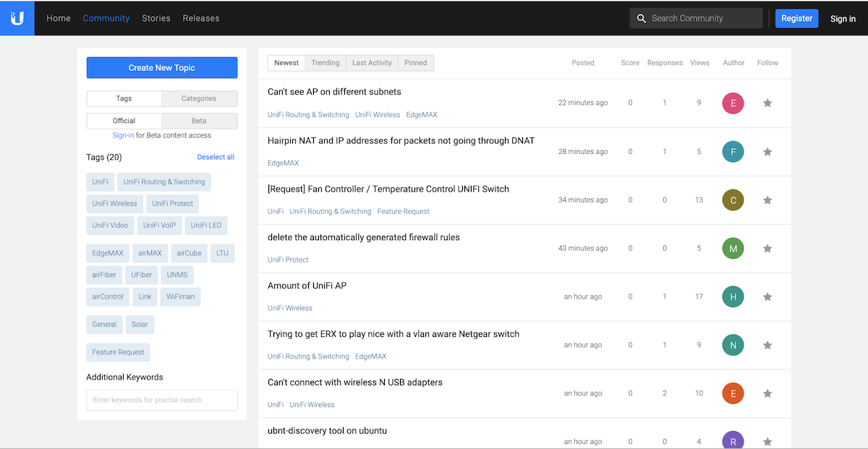Select the Tags filter tab
868x449 pixels.
pyautogui.click(x=124, y=98)
